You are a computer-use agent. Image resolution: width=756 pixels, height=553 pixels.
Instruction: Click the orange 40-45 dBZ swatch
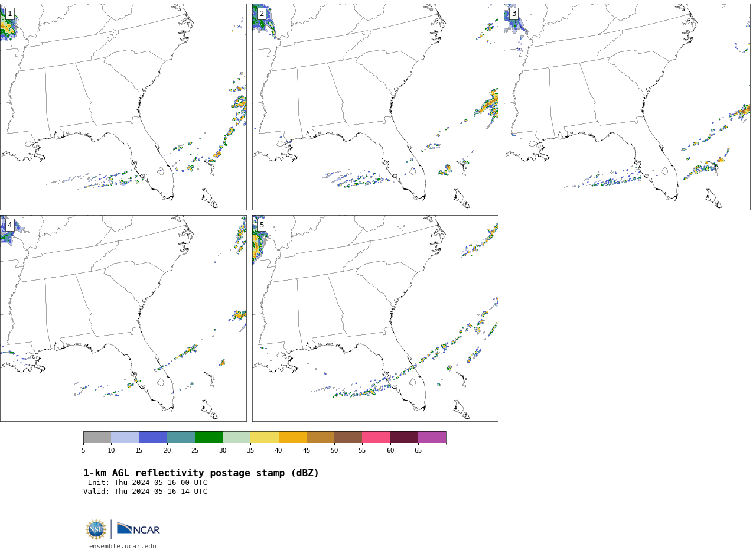[292, 437]
